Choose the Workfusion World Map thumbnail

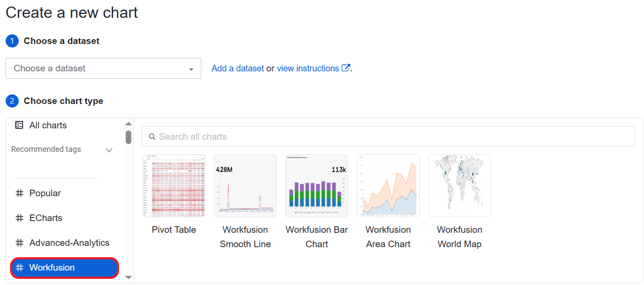pos(460,186)
